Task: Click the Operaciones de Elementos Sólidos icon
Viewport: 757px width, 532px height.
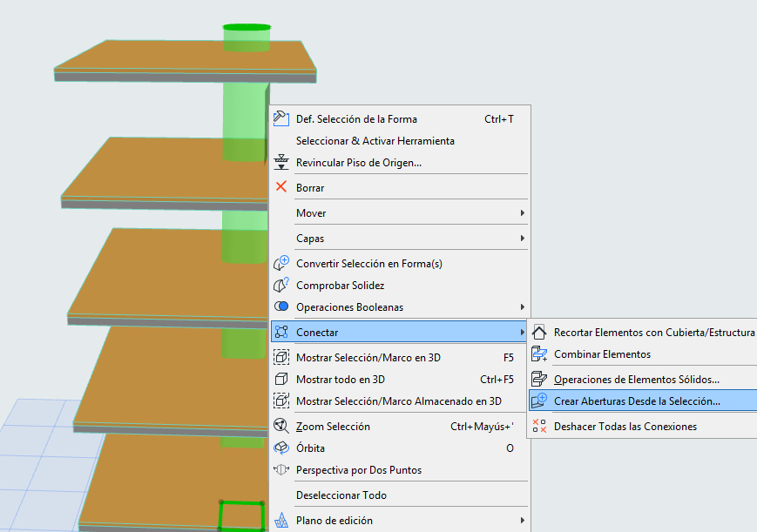Action: 538,379
